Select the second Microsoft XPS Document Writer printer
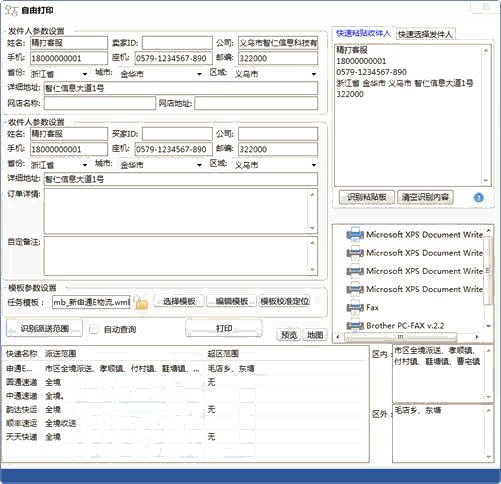The width and height of the screenshot is (501, 484). pos(415,253)
